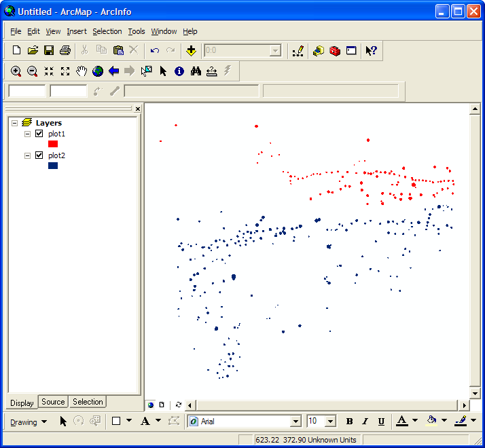Collapse the Layers data frame tree
485x448 pixels.
pyautogui.click(x=14, y=123)
